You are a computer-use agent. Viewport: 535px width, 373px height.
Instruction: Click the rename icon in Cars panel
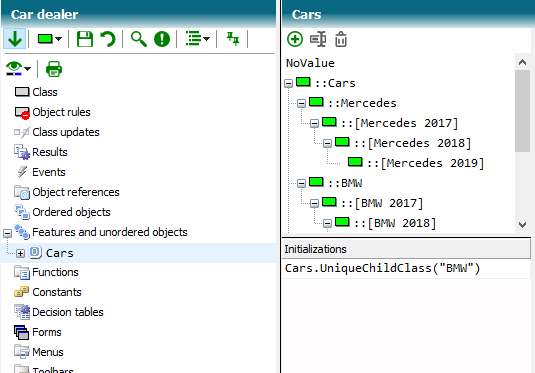318,39
